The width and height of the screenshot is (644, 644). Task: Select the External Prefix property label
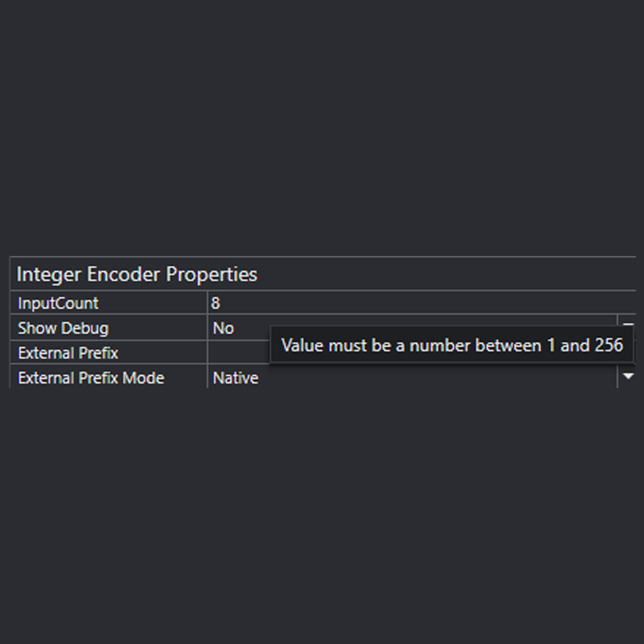pyautogui.click(x=67, y=352)
